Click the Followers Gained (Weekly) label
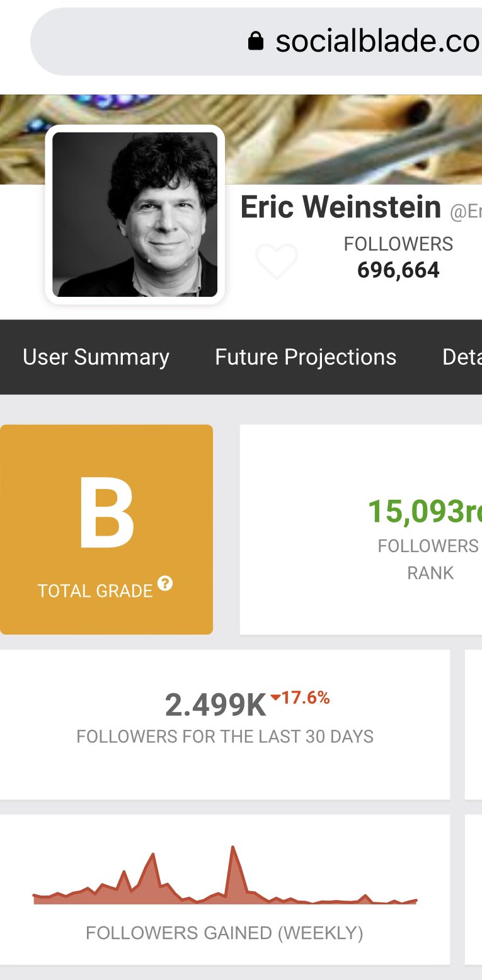Image resolution: width=482 pixels, height=980 pixels. (x=224, y=933)
